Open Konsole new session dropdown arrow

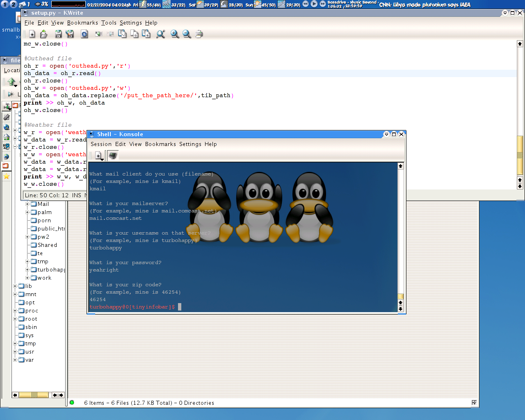pos(102,159)
